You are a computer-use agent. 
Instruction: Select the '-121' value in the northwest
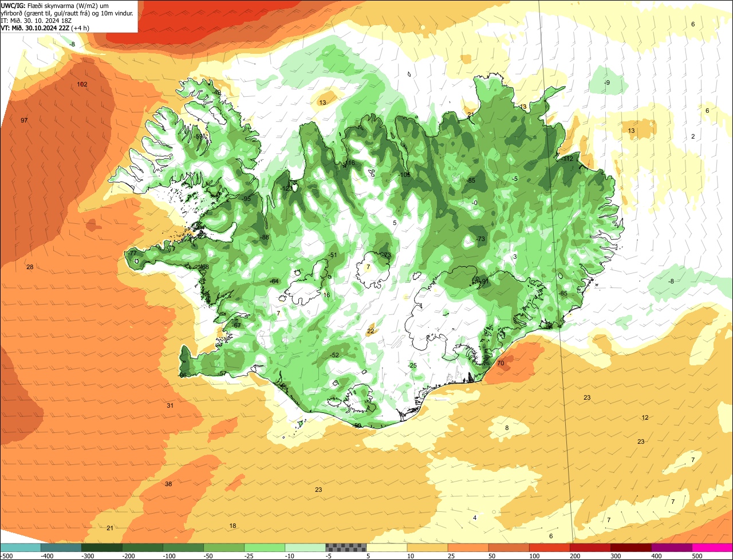(287, 188)
